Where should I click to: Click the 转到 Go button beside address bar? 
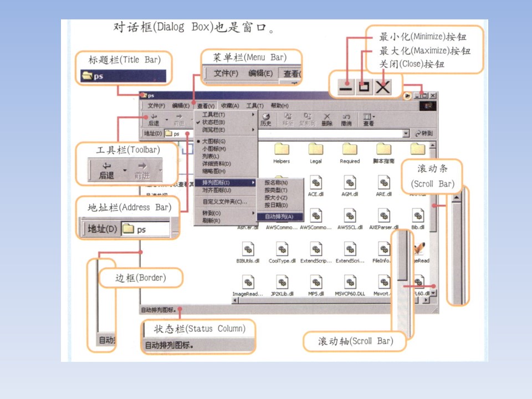424,134
